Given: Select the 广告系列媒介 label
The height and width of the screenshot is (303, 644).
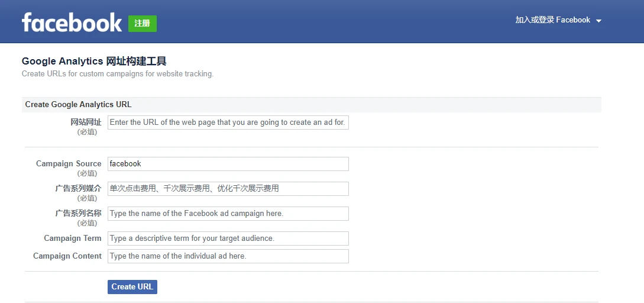Looking at the screenshot, I should (78, 188).
